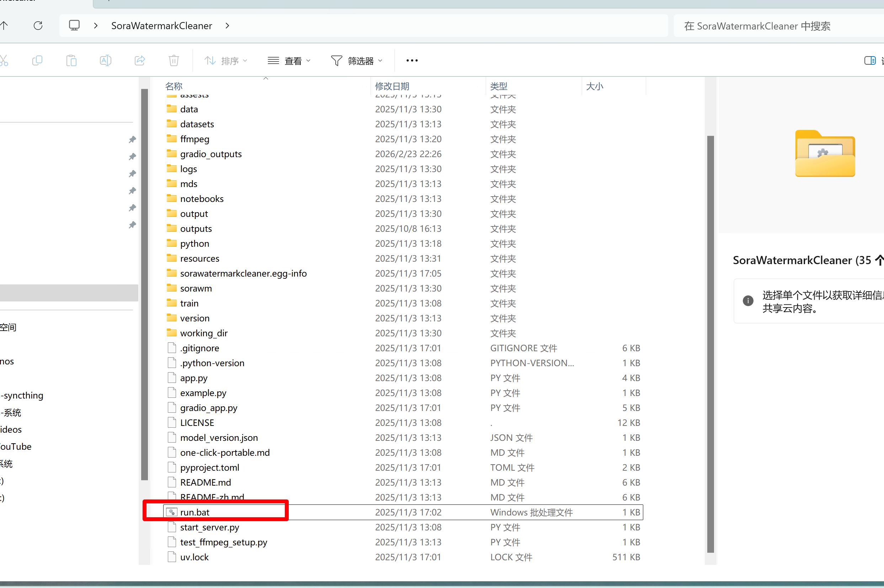
Task: Open the three-dots more options menu
Action: tap(412, 60)
